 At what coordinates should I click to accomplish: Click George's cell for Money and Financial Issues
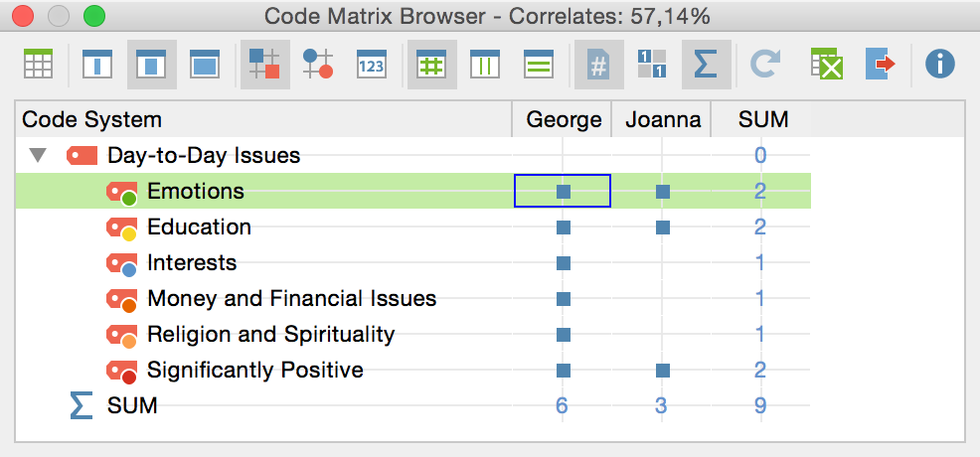[564, 299]
